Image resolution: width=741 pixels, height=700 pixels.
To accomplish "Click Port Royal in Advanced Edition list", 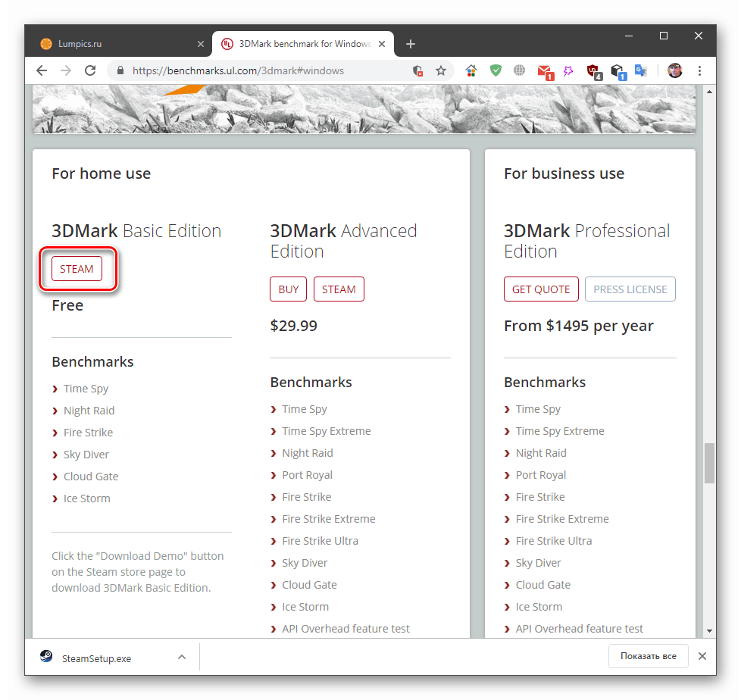I will coord(307,475).
